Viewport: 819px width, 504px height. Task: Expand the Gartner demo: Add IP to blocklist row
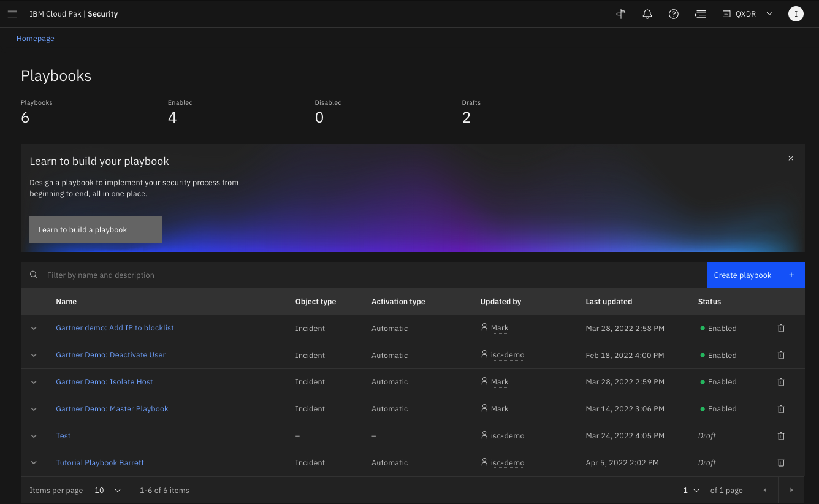click(34, 329)
